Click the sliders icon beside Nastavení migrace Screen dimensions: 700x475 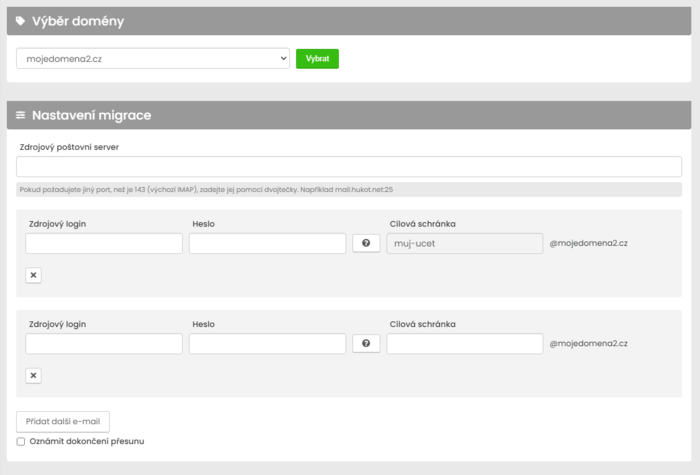pyautogui.click(x=21, y=115)
